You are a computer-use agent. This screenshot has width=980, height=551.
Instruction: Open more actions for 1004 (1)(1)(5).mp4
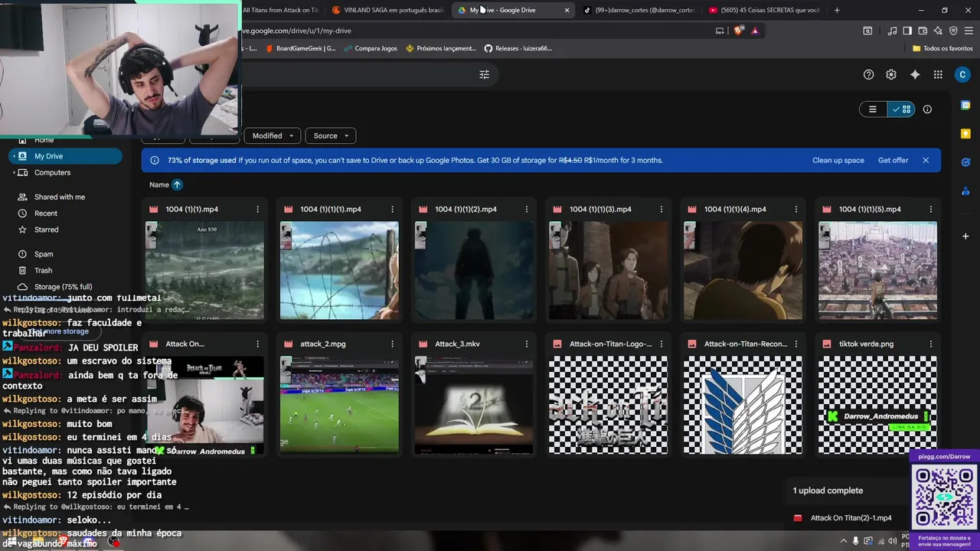[931, 209]
